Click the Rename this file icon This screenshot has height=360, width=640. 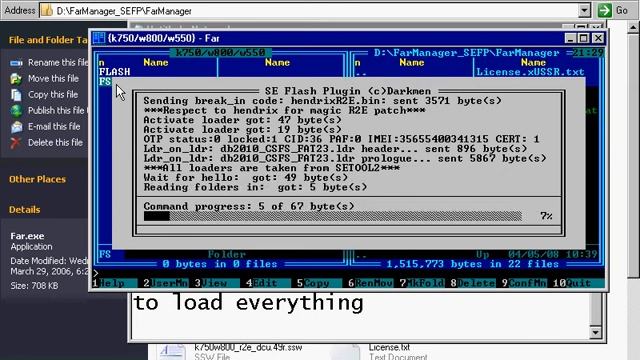16,63
